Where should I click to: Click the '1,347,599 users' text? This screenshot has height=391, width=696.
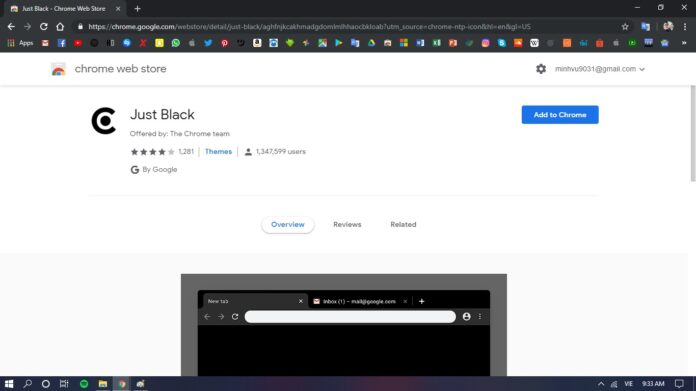pyautogui.click(x=281, y=152)
